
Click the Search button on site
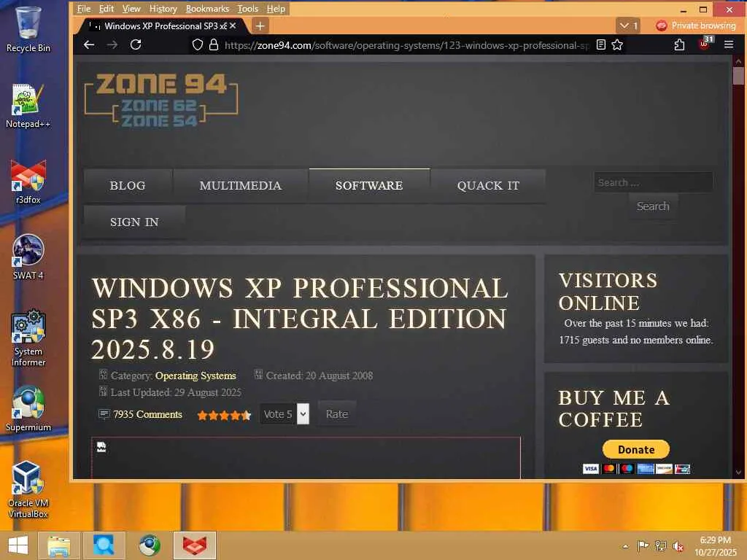[653, 206]
